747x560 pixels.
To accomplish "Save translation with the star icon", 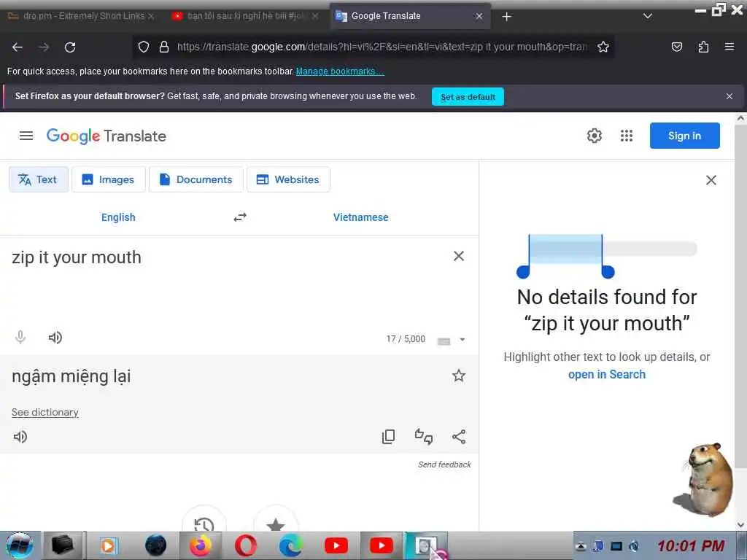I will click(x=459, y=376).
